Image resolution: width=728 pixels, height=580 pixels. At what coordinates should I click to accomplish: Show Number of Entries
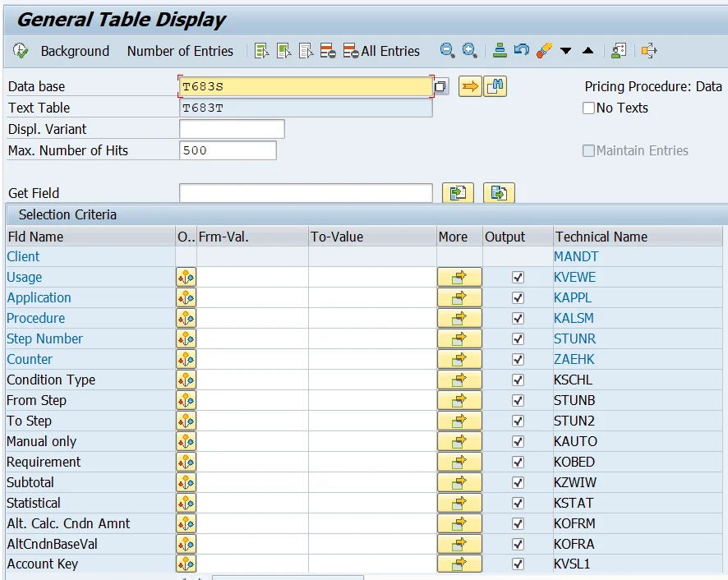coord(180,51)
